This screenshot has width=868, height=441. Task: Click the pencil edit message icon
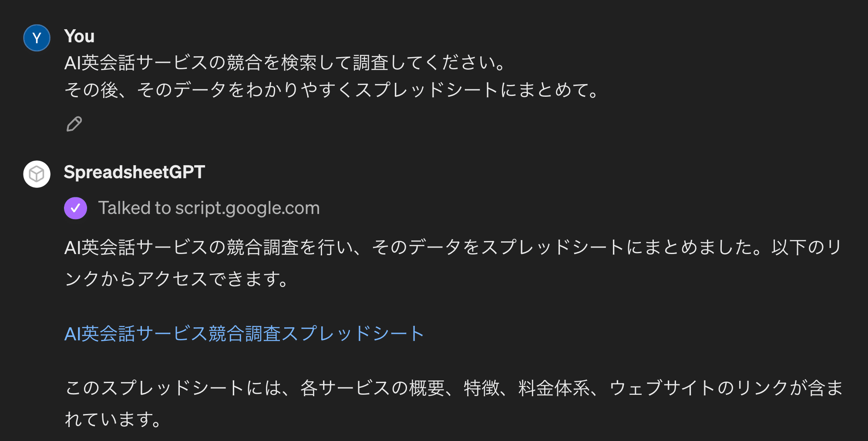click(74, 124)
